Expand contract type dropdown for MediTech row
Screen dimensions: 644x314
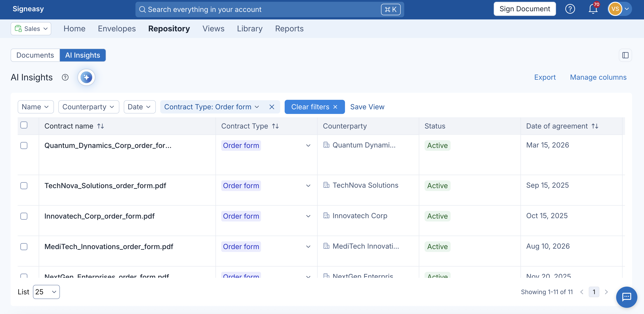tap(308, 247)
